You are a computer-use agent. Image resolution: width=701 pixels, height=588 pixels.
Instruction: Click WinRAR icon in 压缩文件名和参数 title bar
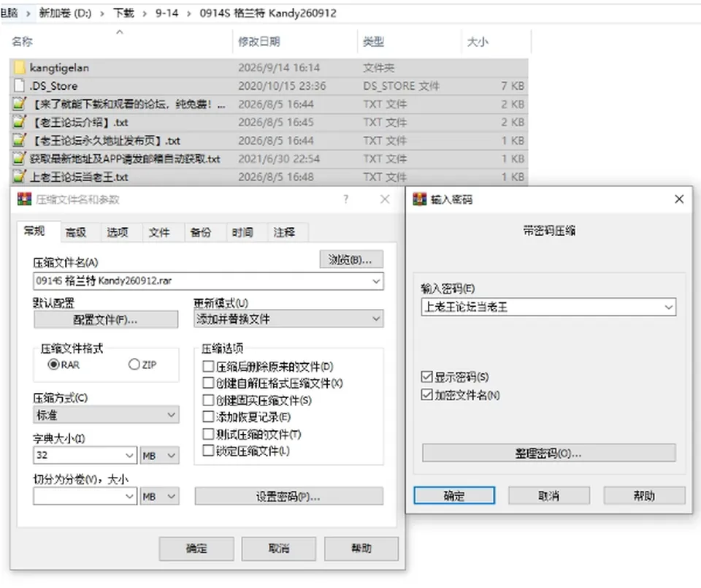(24, 199)
